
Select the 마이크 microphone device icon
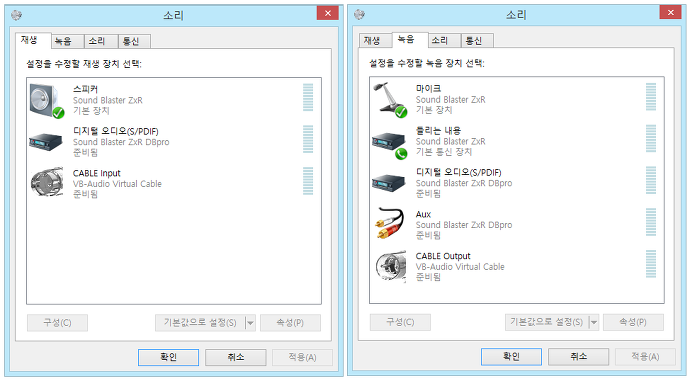click(390, 100)
